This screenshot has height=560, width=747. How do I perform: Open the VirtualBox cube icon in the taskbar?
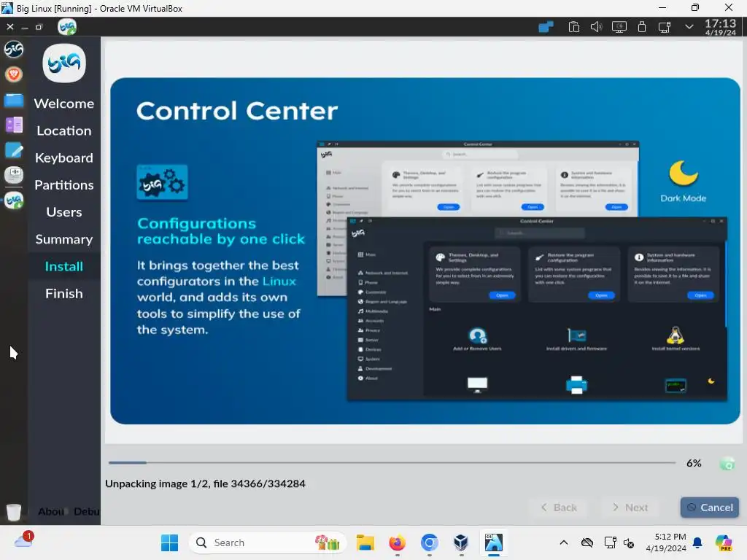[461, 542]
